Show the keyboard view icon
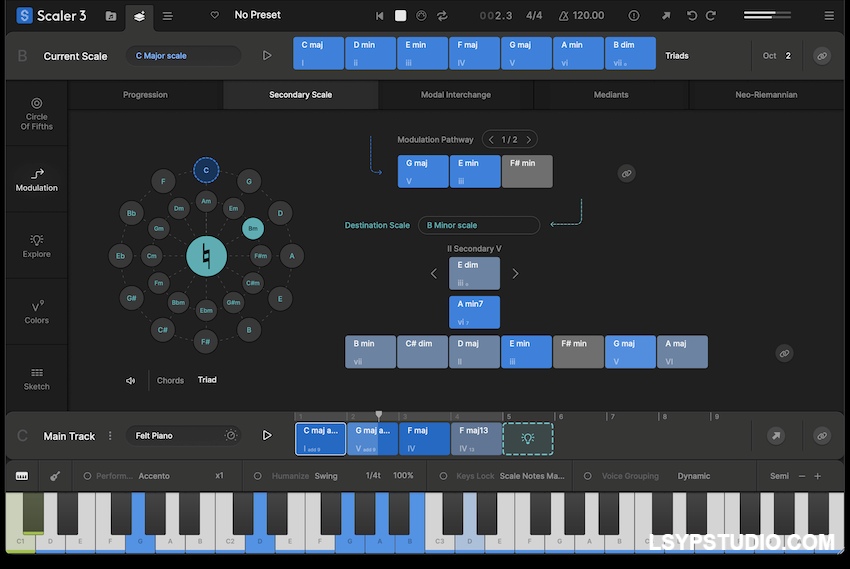This screenshot has height=569, width=850. click(22, 476)
